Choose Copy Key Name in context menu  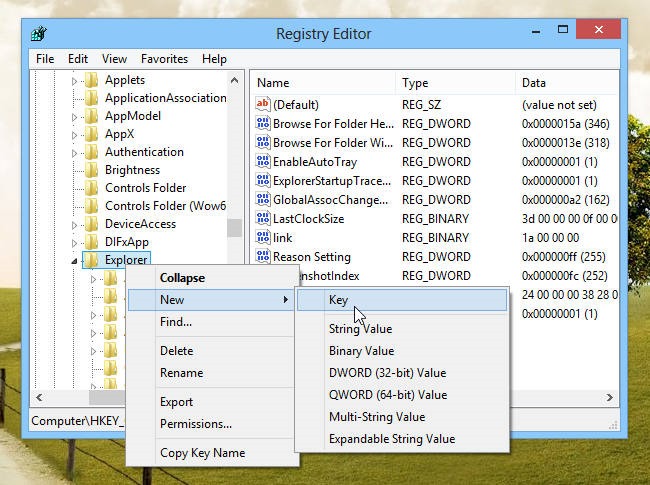click(x=212, y=453)
